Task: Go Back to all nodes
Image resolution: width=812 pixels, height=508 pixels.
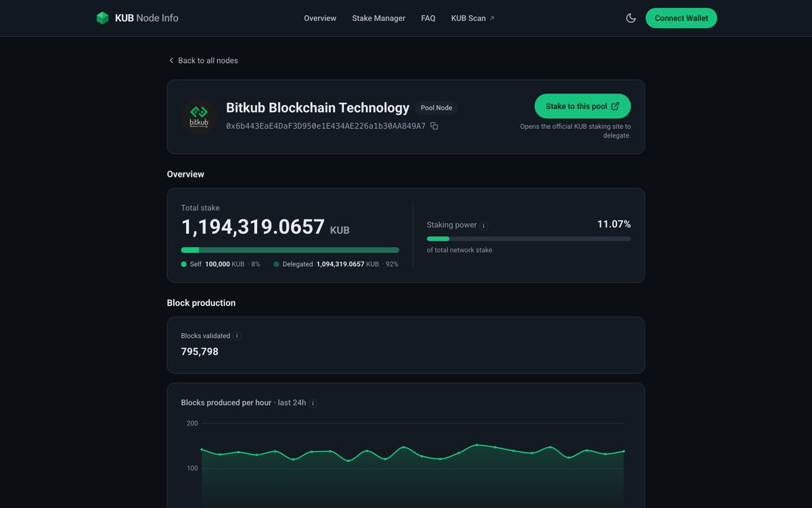Action: pyautogui.click(x=203, y=60)
